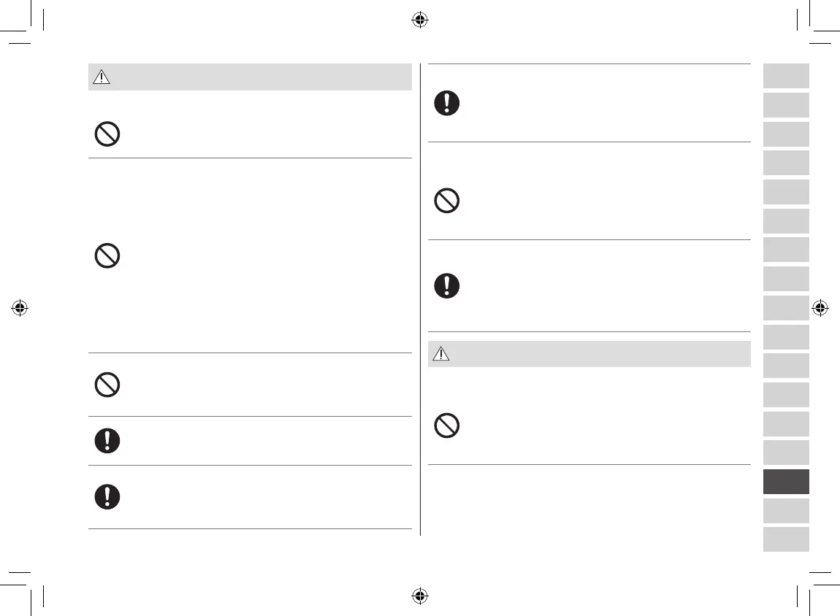The height and width of the screenshot is (616, 840).
Task: Click the exclamation icon just above the right warning header
Action: click(447, 285)
